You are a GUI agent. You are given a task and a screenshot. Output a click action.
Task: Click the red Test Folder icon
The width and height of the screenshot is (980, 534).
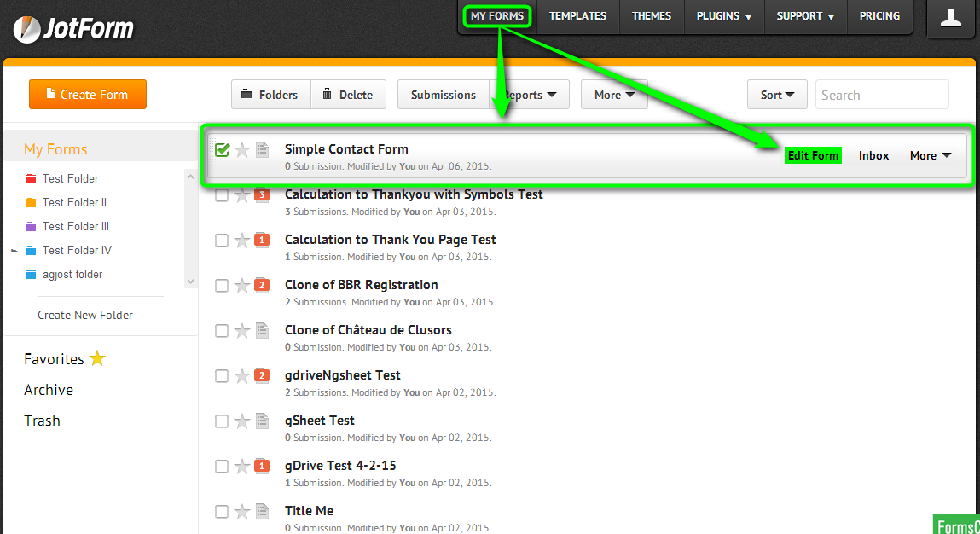(31, 179)
